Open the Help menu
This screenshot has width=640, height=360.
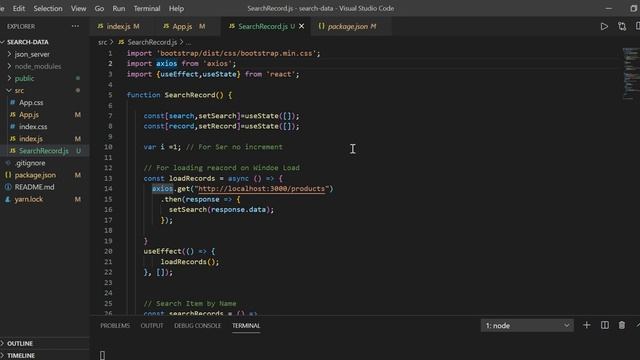176,9
